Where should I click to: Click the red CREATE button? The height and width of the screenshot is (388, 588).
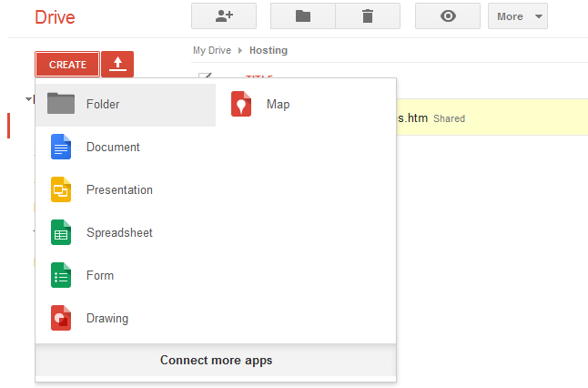[x=67, y=65]
